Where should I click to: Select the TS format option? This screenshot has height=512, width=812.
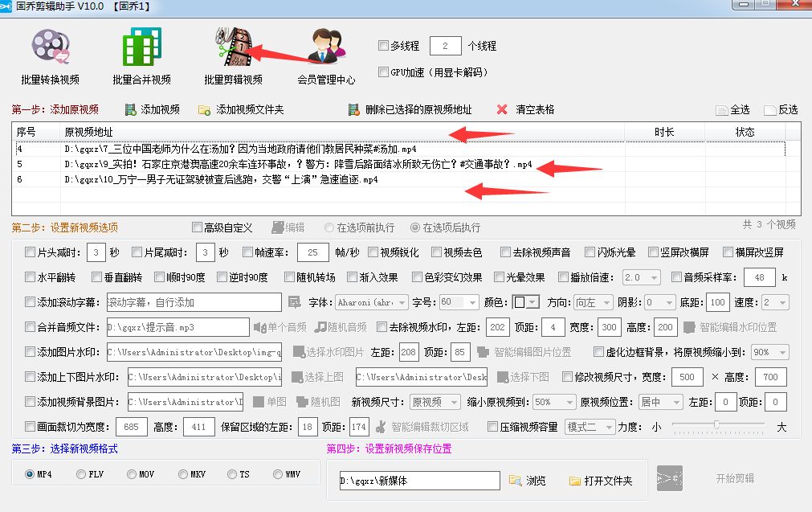pyautogui.click(x=232, y=474)
